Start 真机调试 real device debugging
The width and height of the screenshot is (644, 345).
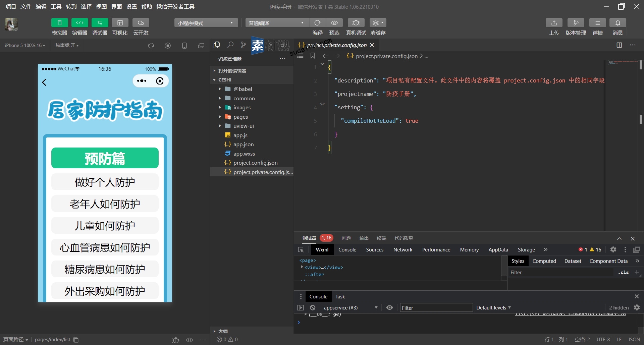[356, 23]
